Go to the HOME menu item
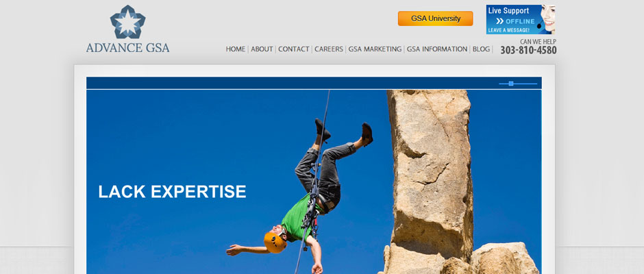The width and height of the screenshot is (644, 274). [x=236, y=49]
